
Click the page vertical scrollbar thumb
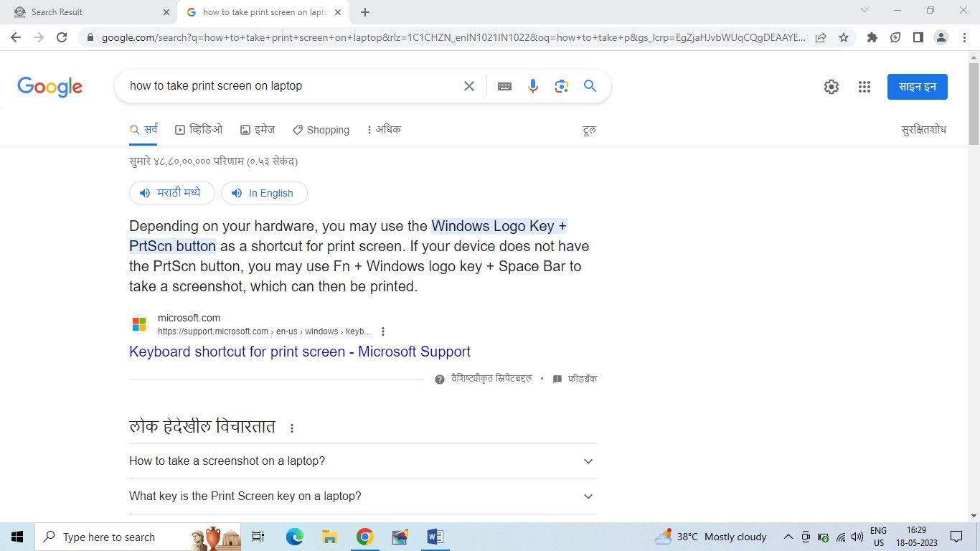[x=974, y=104]
